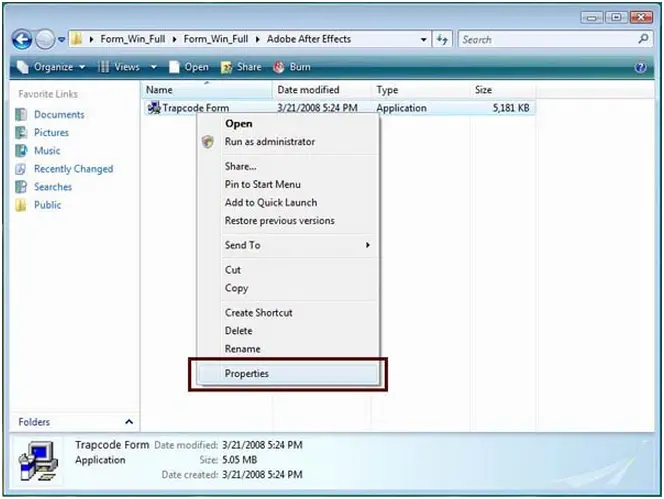Click the Views toolbar button
This screenshot has width=664, height=499.
coord(119,67)
